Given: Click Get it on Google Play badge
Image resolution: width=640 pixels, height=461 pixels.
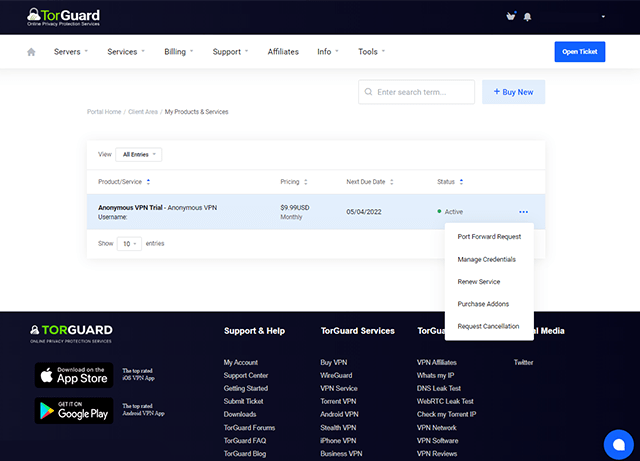Looking at the screenshot, I should click(x=74, y=410).
